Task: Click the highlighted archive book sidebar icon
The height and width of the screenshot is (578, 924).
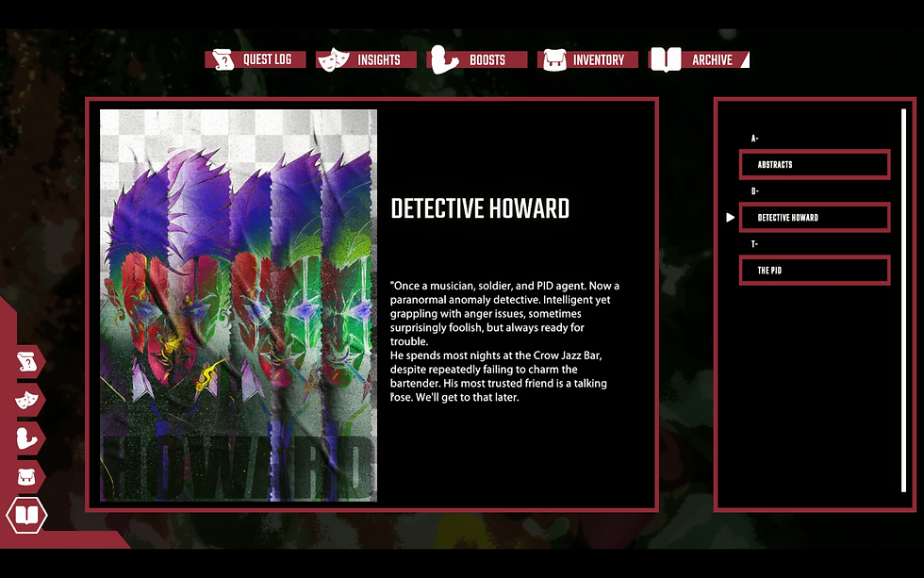Action: [x=26, y=515]
